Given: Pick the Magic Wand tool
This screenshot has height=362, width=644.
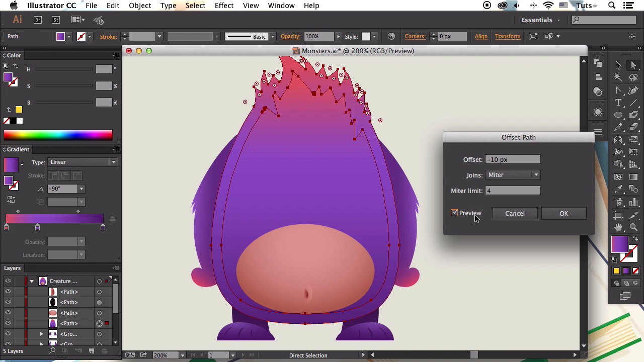Looking at the screenshot, I should [618, 78].
